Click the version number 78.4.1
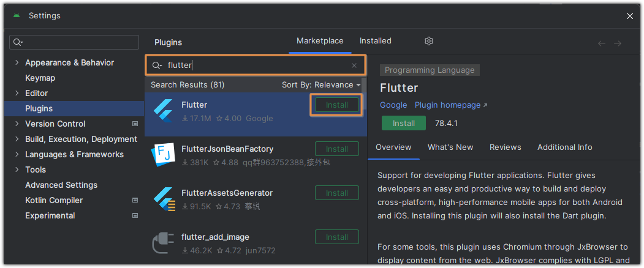The width and height of the screenshot is (644, 268). coord(446,123)
